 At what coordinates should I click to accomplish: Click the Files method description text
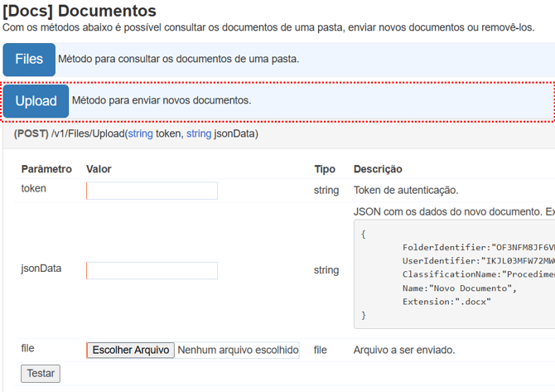pyautogui.click(x=178, y=60)
